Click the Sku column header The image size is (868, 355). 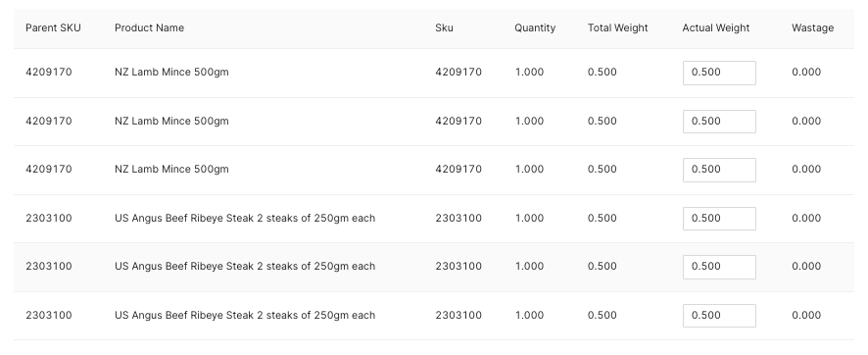click(x=444, y=27)
